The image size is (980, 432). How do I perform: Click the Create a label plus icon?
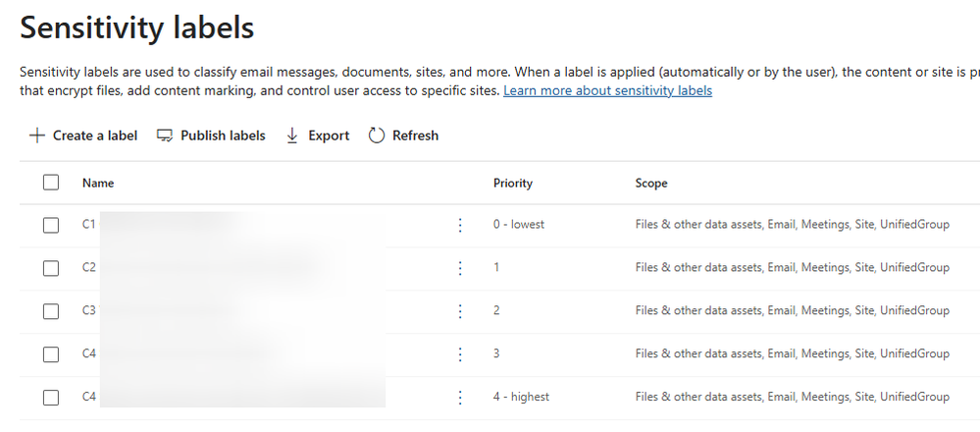37,135
